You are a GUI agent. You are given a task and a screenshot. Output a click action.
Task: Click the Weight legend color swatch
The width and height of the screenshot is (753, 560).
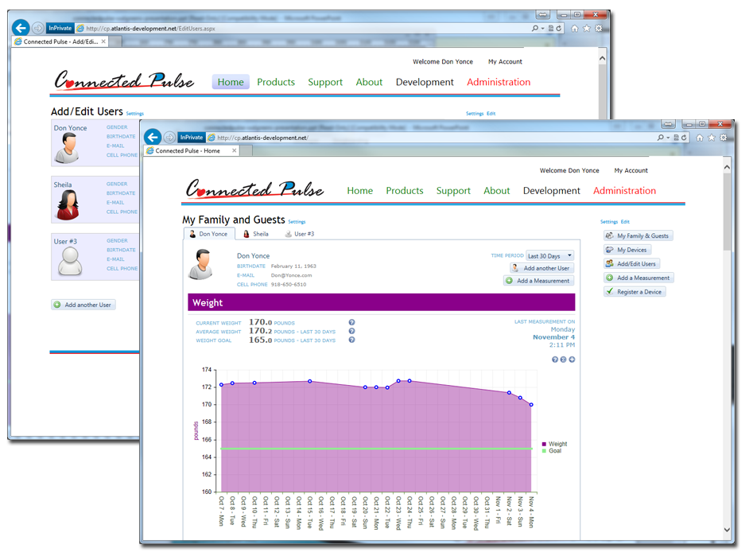544,445
